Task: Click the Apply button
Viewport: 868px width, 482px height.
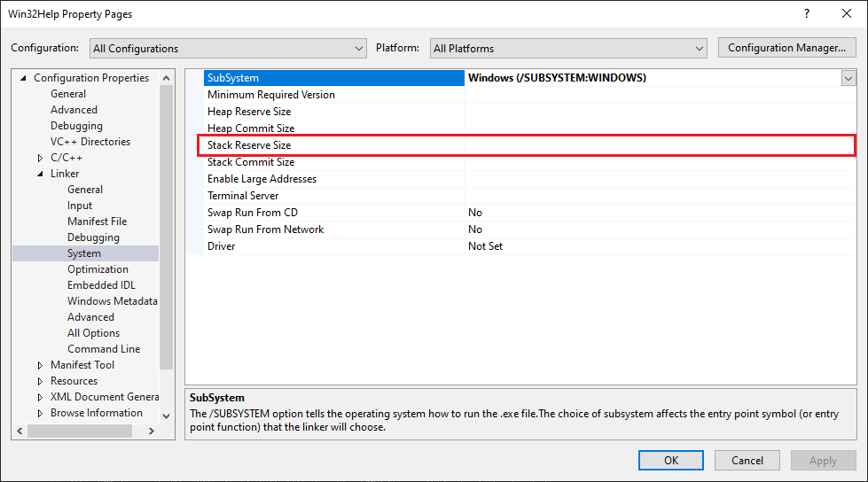Action: coord(823,461)
